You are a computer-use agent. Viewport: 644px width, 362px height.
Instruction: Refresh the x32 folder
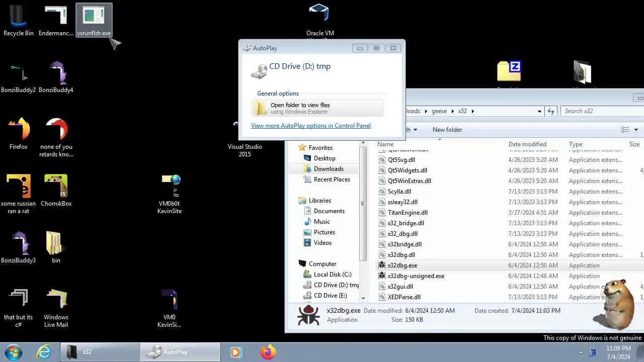pyautogui.click(x=551, y=111)
